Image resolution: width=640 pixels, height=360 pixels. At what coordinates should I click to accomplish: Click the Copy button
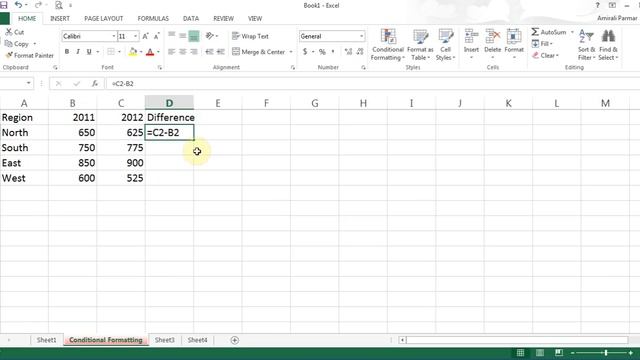point(17,43)
